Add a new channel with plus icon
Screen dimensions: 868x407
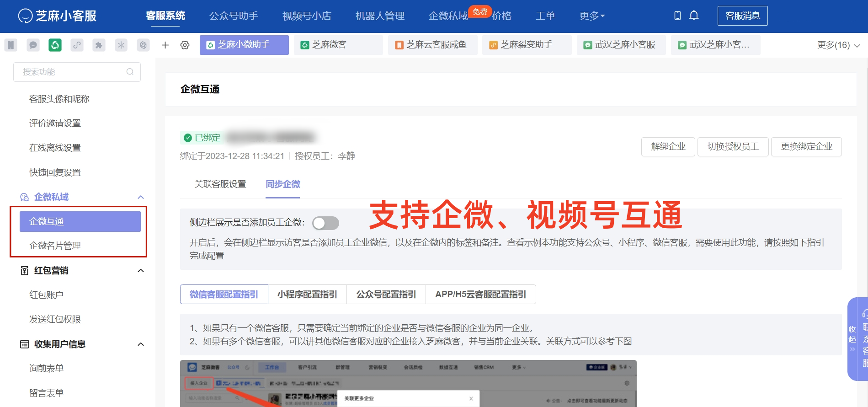(165, 45)
